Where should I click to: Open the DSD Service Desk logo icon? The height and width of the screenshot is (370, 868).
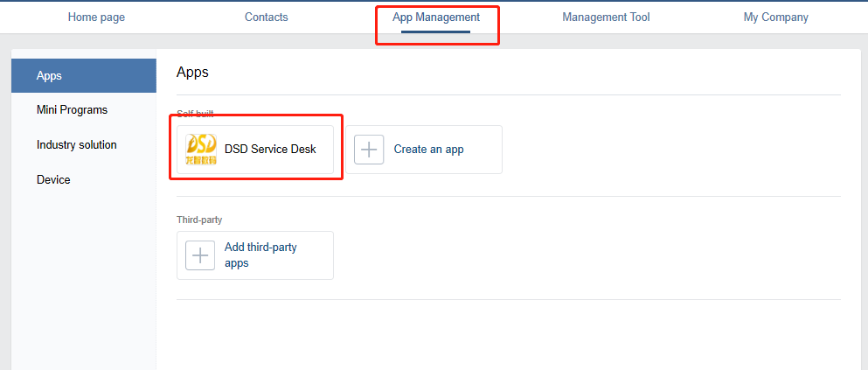click(201, 150)
